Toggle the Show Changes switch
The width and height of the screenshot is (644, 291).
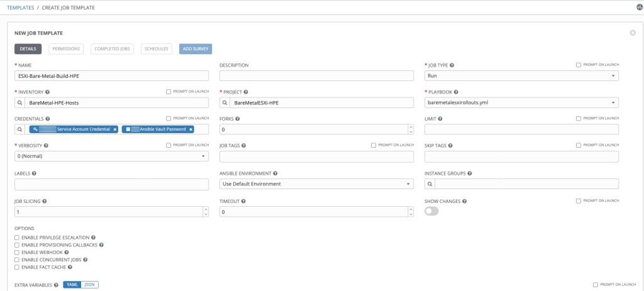tap(431, 212)
